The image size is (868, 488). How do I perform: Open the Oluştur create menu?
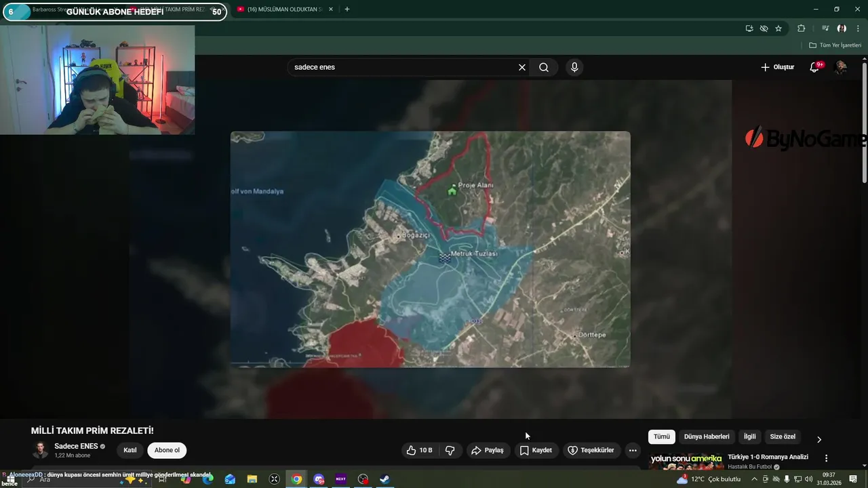click(x=777, y=67)
